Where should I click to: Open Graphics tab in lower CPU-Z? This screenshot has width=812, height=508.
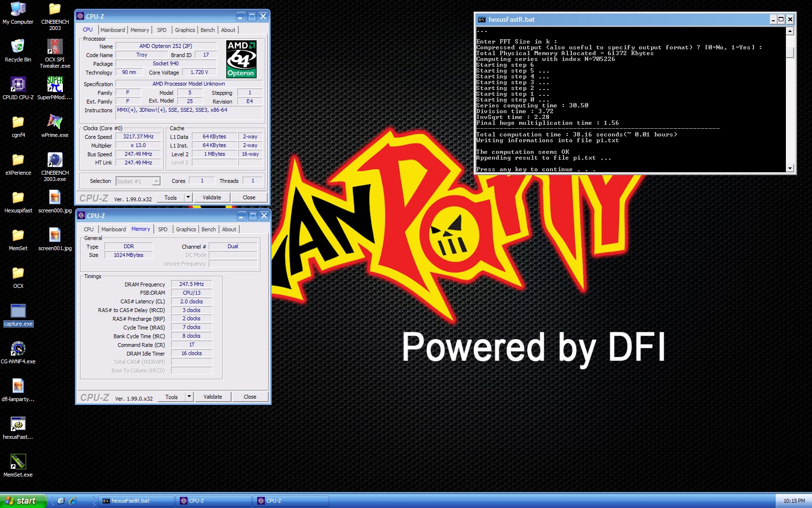click(x=186, y=229)
